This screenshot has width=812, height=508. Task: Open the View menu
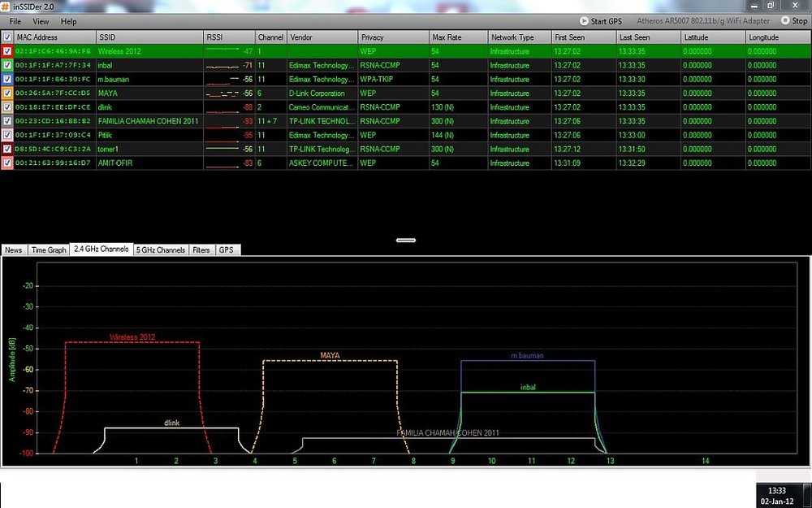pos(41,21)
